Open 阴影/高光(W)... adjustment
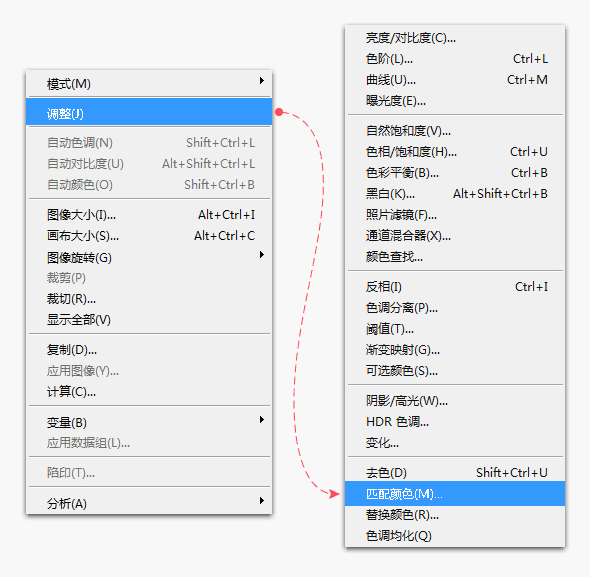Viewport: 590px width, 577px height. [455, 401]
